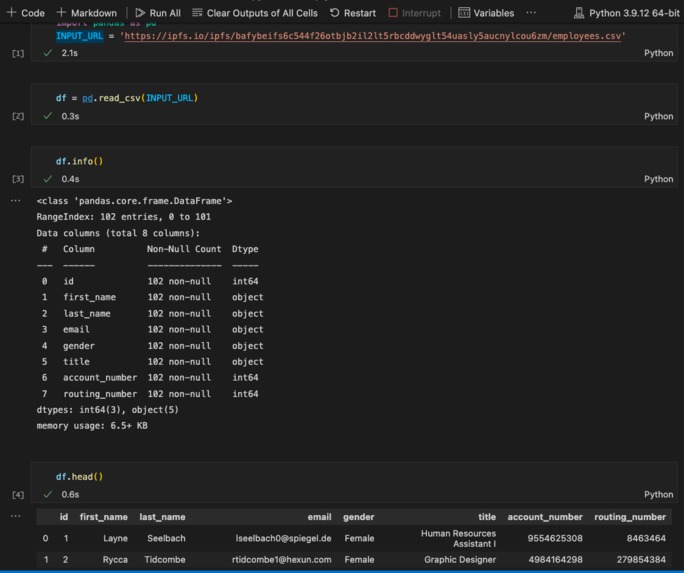Click the dtypes: int64(3), object(5) line

click(x=108, y=409)
